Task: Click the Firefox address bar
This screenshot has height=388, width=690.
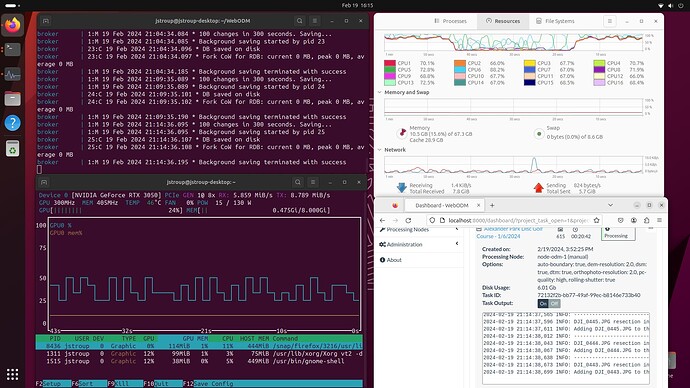Action: 515,220
